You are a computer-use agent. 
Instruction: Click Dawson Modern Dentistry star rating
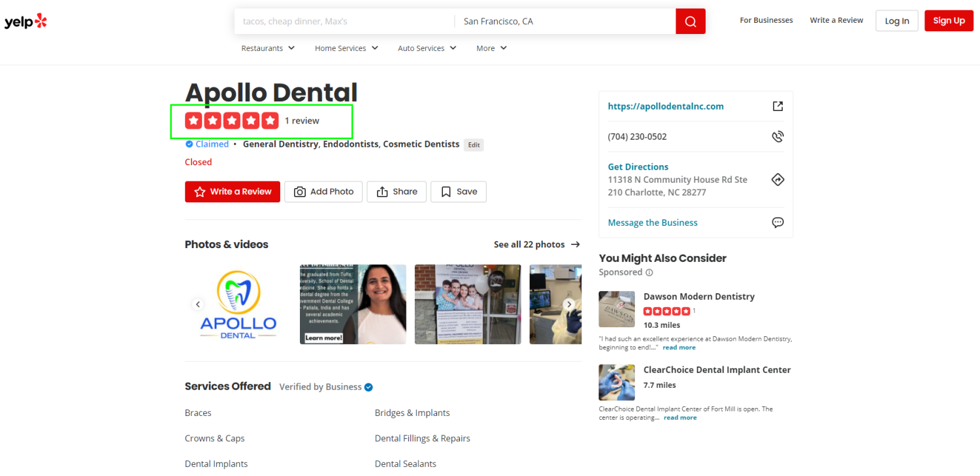pyautogui.click(x=667, y=311)
